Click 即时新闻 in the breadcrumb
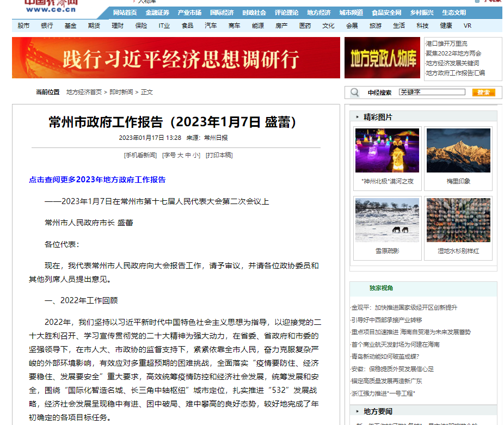The image size is (504, 425). pos(121,93)
